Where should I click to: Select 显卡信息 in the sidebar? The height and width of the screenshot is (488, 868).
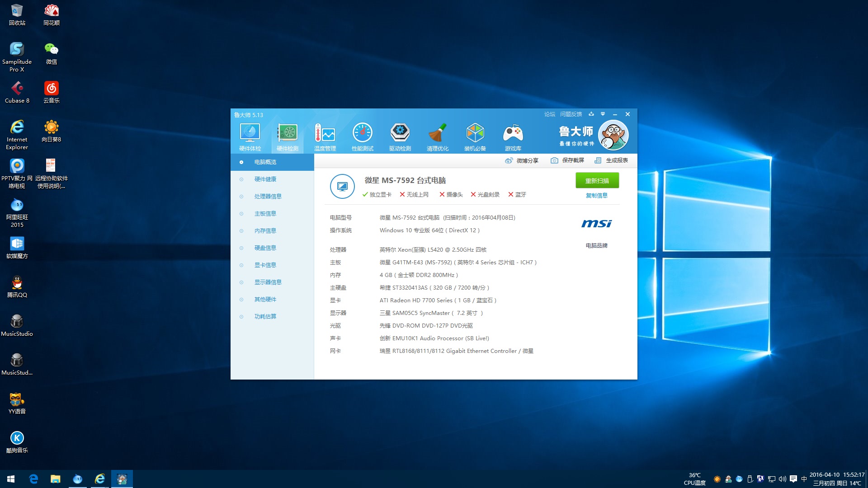(x=272, y=265)
